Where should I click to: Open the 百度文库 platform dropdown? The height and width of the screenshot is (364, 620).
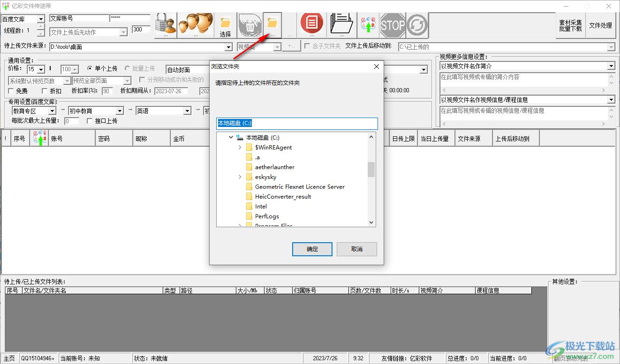pos(40,19)
